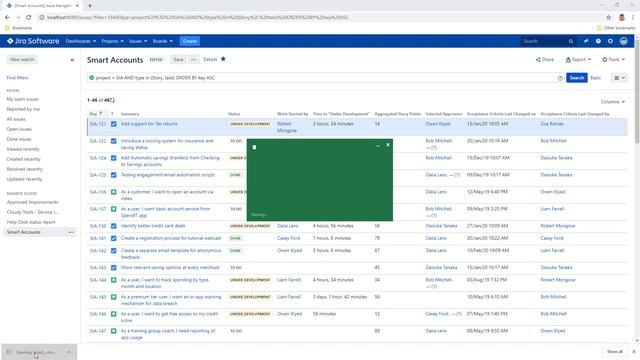Collapse the filters sidebar
The image size is (640, 360).
click(x=72, y=60)
